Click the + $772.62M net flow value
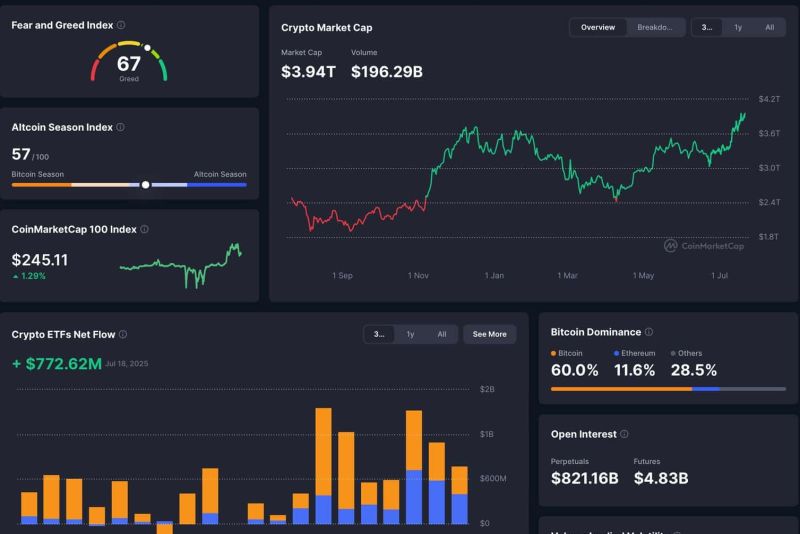 pos(57,364)
